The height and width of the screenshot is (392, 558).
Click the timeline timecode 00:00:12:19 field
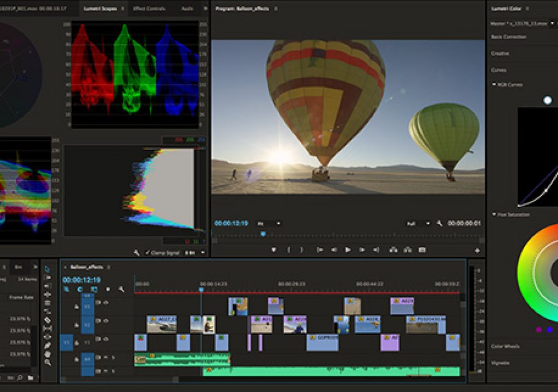point(82,280)
